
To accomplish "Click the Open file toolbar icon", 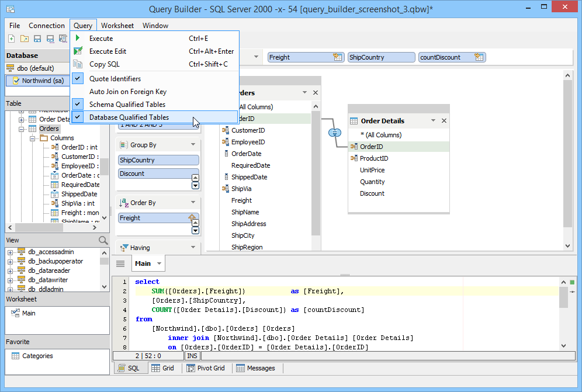I will tap(25, 39).
